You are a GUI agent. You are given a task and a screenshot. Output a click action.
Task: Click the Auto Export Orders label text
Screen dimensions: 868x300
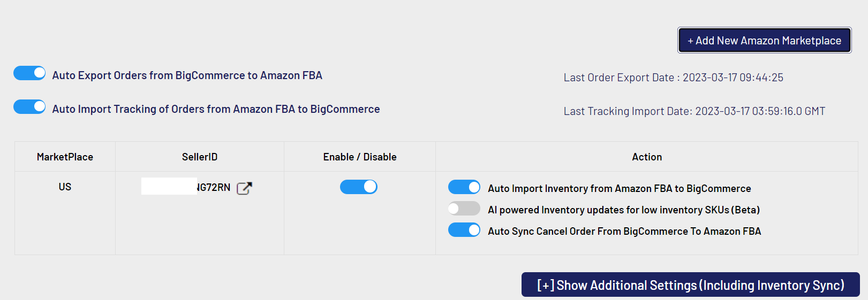(x=187, y=75)
